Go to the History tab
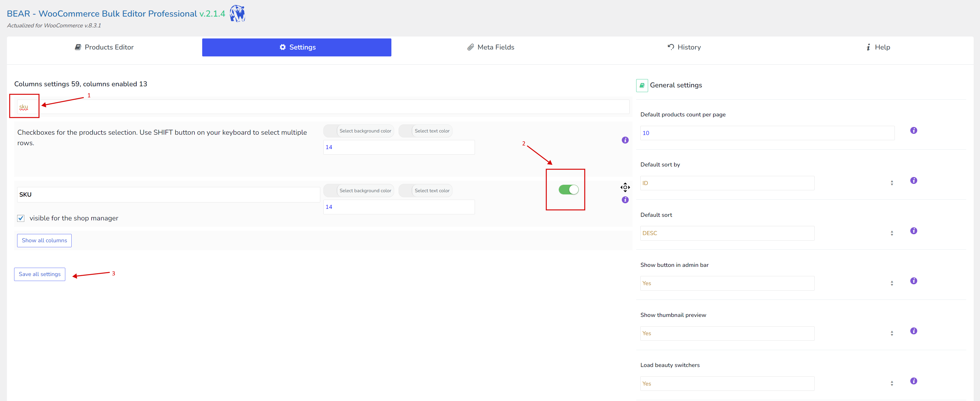 pyautogui.click(x=684, y=47)
